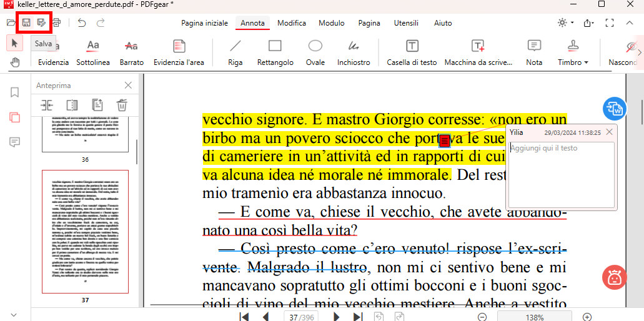Click the extract pages icon in Anteprima
The width and height of the screenshot is (644, 321).
(97, 106)
